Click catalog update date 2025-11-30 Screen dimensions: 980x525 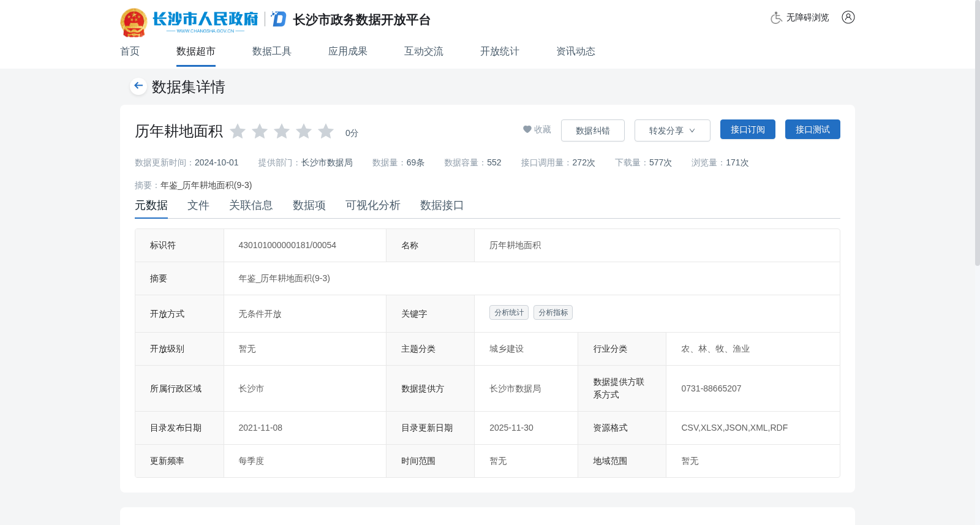[x=511, y=428]
